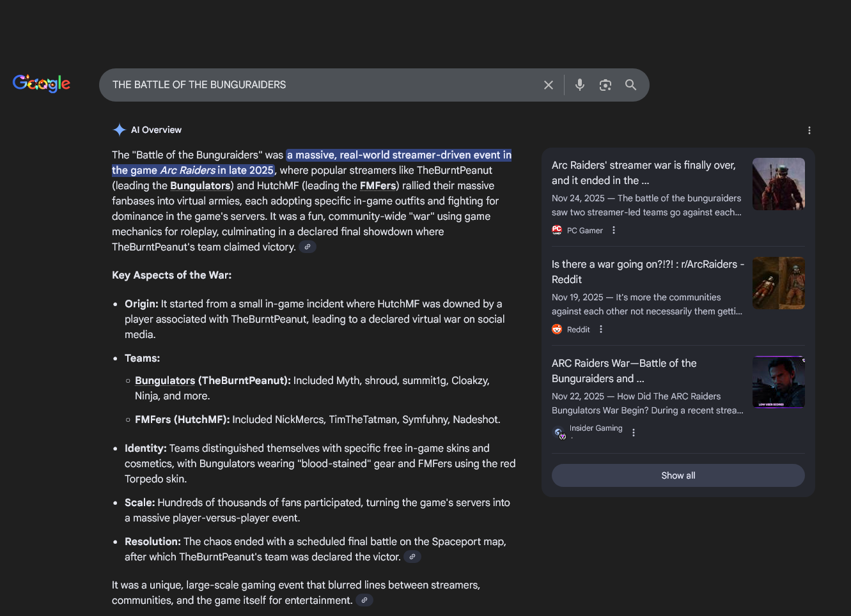Screen dimensions: 851x616
Task: Open 'Arc Raiders' streamer war is finally over' article
Action: (x=644, y=173)
